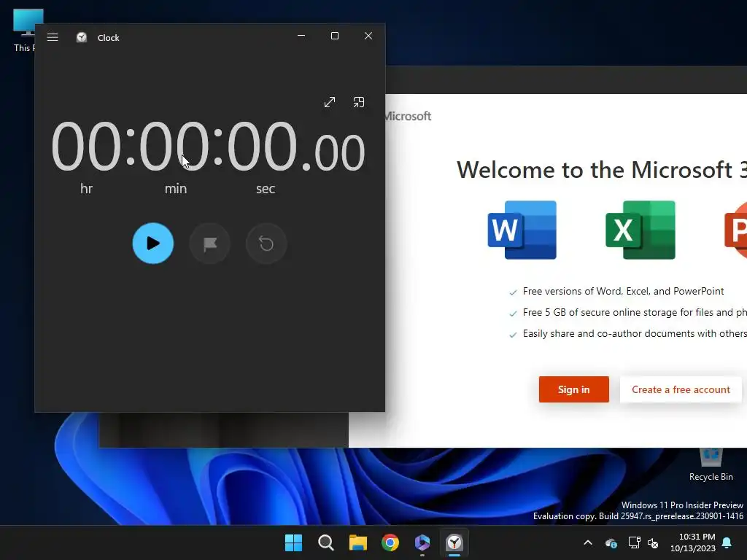The width and height of the screenshot is (747, 560).
Task: Launch Google Chrome from taskbar
Action: 390,542
